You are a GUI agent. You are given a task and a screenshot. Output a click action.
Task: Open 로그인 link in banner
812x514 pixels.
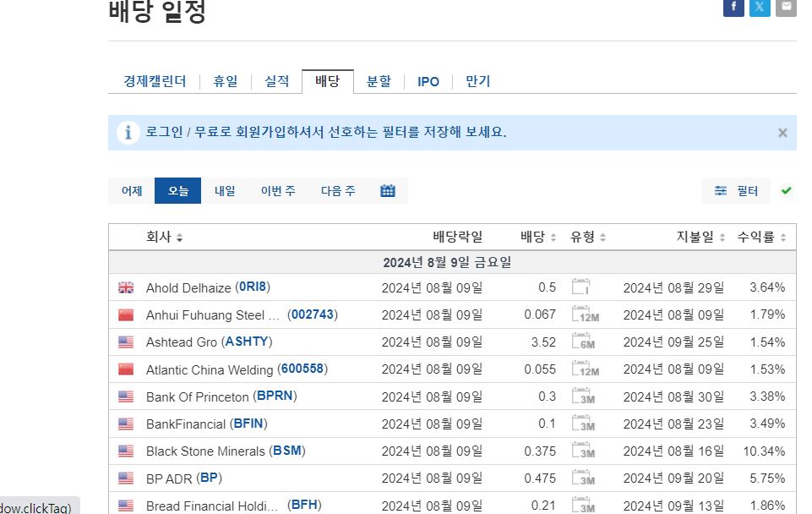click(164, 132)
